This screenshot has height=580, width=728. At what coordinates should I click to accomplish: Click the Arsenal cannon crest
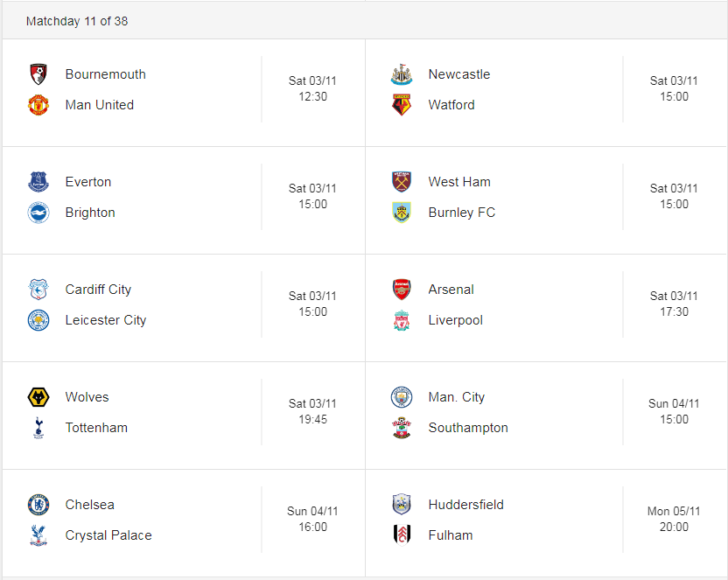[402, 290]
